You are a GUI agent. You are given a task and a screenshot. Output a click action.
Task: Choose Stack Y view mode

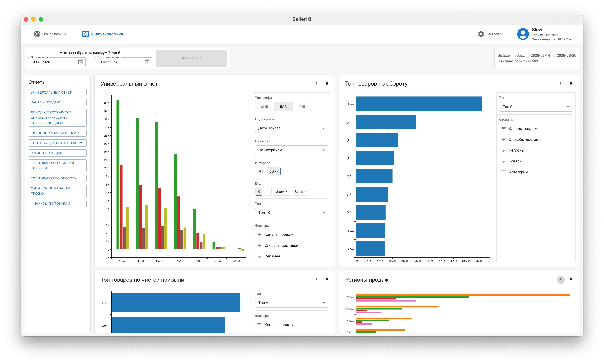click(x=300, y=192)
